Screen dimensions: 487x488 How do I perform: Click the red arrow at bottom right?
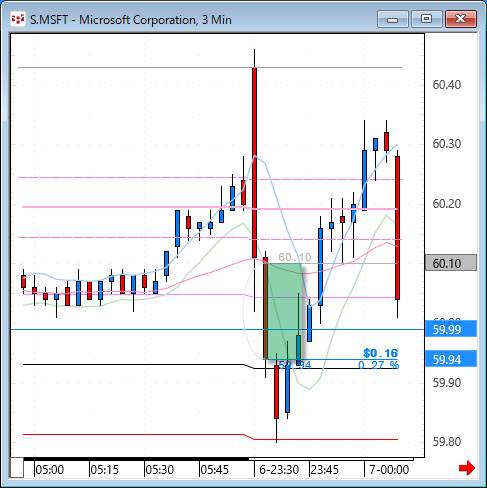coord(467,468)
